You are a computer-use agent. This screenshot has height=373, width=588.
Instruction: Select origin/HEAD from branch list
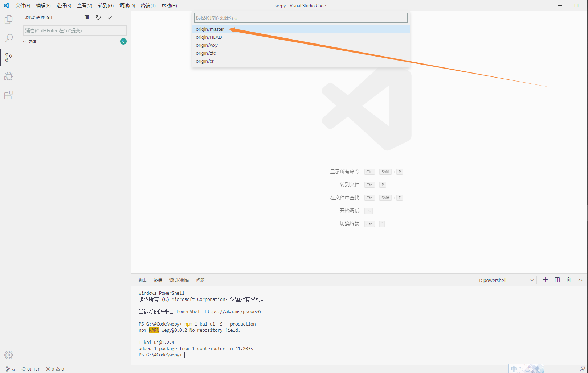coord(301,37)
